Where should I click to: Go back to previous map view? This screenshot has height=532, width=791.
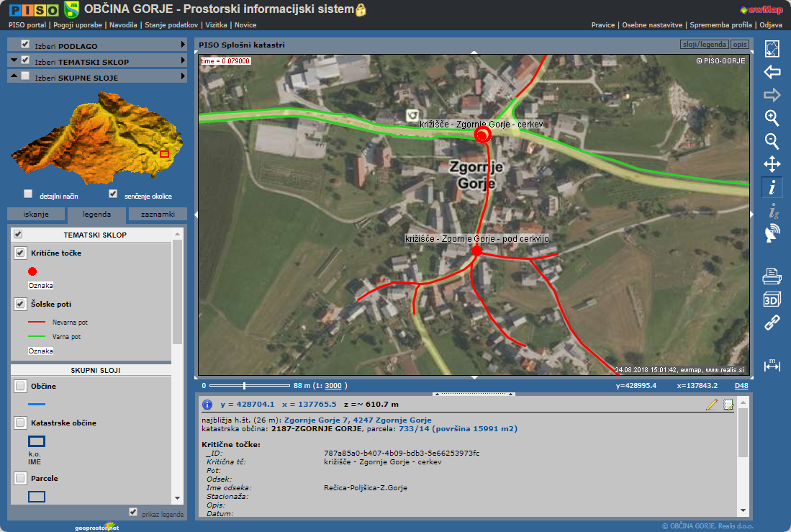(772, 72)
